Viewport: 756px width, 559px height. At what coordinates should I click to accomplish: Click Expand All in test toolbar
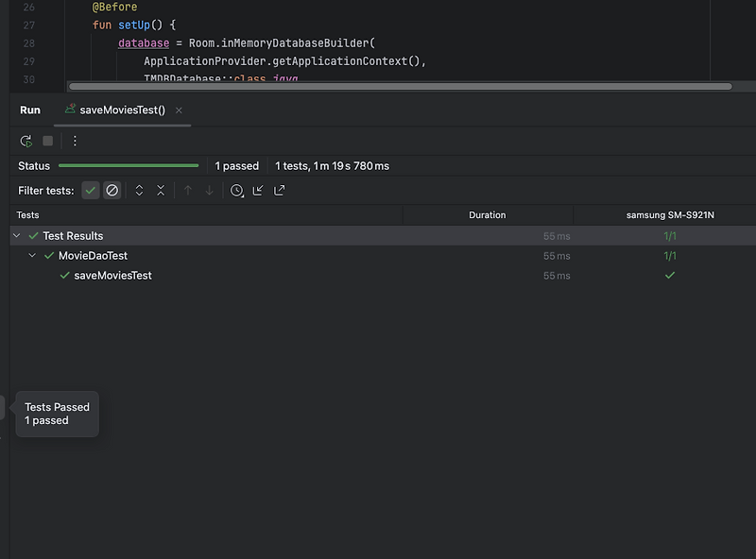[x=139, y=191]
